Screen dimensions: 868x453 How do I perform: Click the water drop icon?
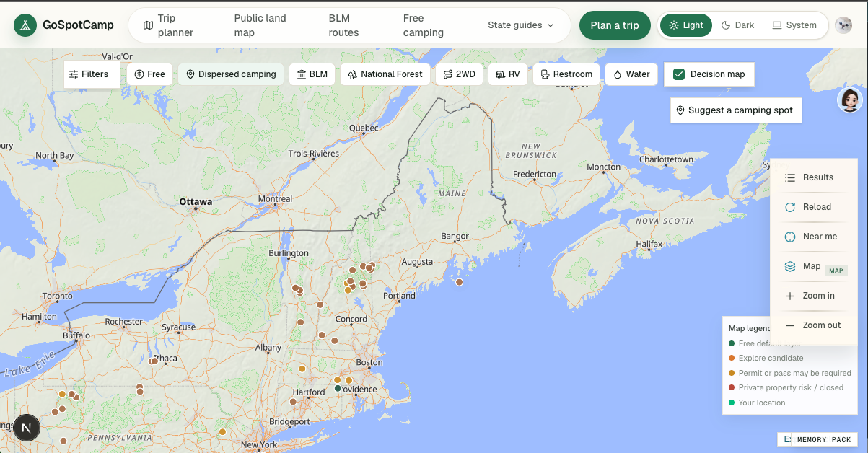618,74
